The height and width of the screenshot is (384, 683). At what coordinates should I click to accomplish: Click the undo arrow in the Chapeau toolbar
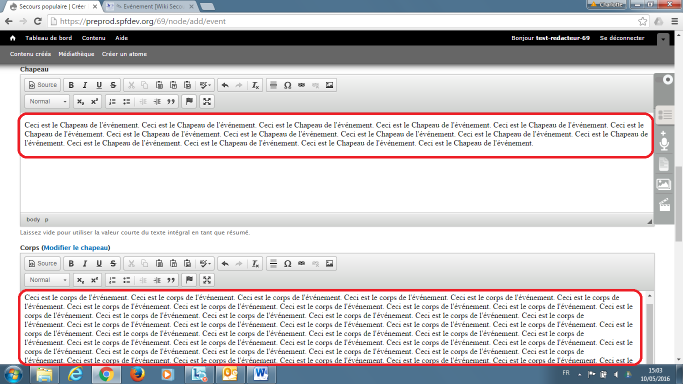coord(225,85)
